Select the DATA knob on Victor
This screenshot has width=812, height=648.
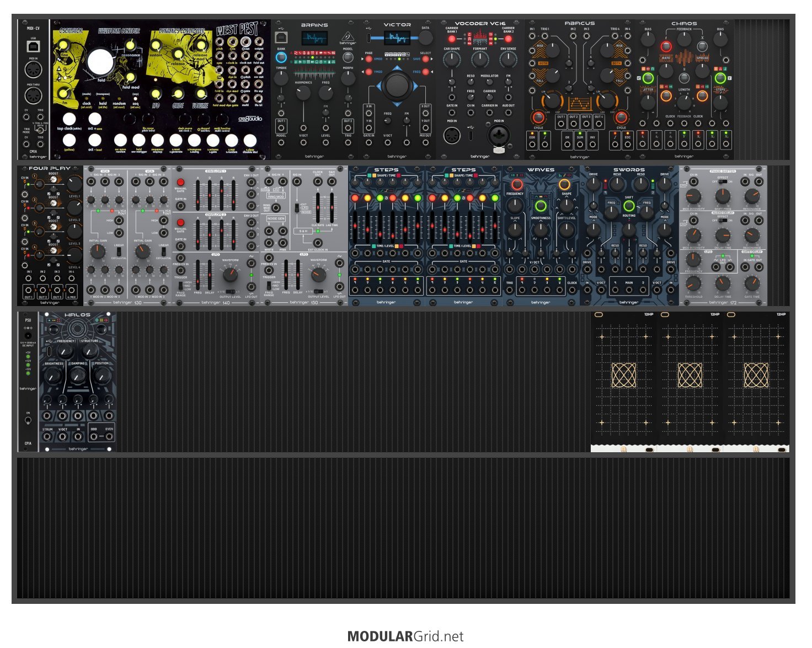click(x=425, y=38)
